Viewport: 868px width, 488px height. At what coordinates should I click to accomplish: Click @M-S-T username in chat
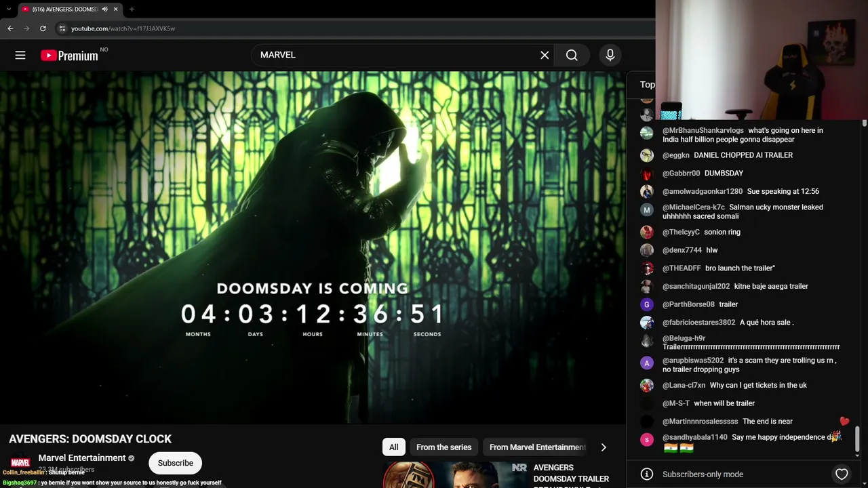click(676, 403)
